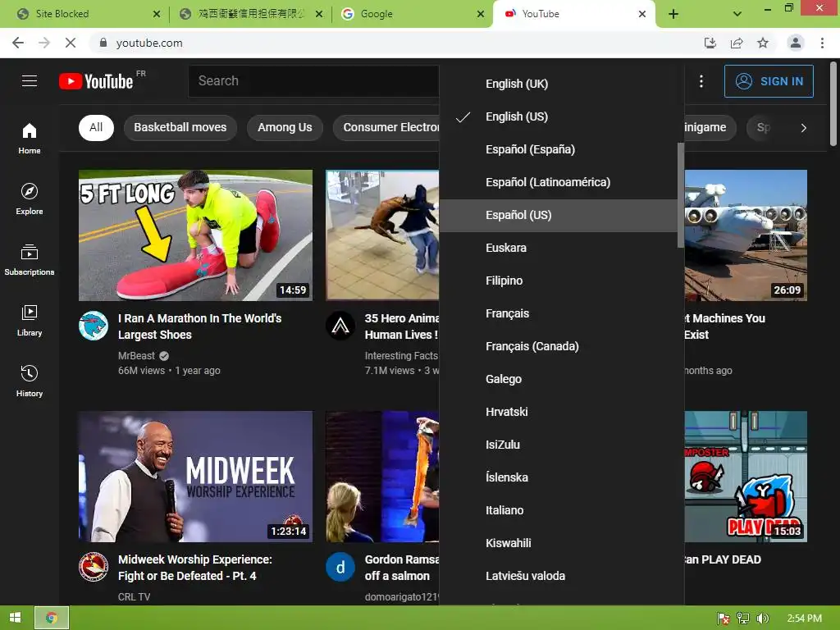Select Euskara language
840x630 pixels.
(x=558, y=248)
